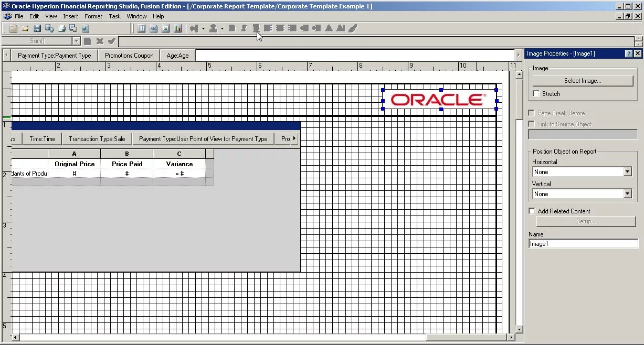Click the Name input field containing Image1
Viewport: 644px width, 345px height.
click(583, 244)
